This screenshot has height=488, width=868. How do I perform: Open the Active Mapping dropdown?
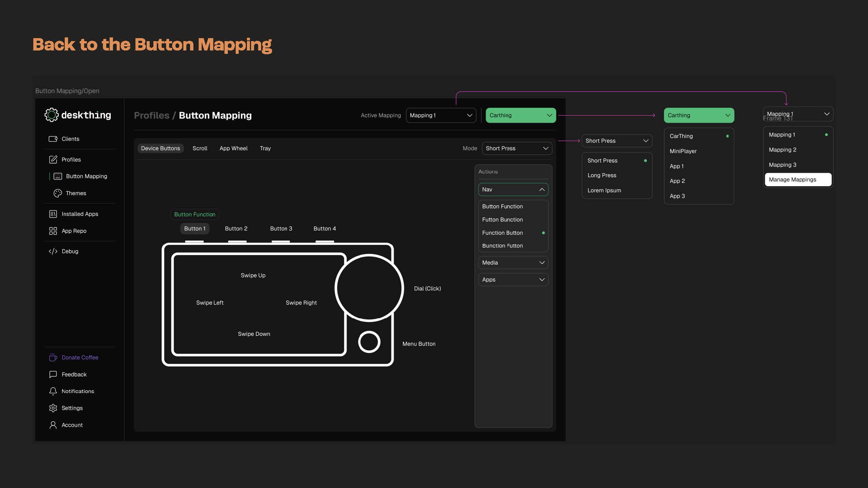(x=441, y=115)
